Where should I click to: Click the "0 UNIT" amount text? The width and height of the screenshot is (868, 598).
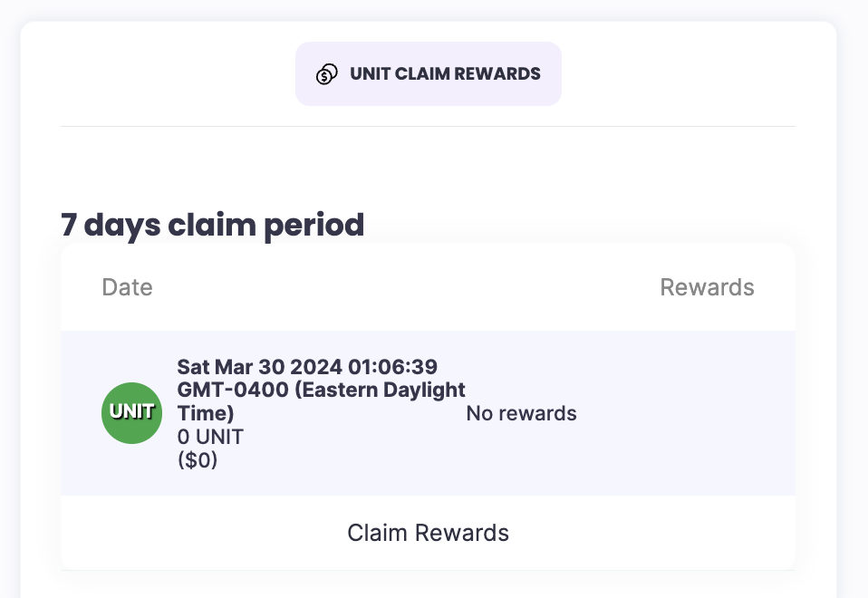tap(210, 437)
